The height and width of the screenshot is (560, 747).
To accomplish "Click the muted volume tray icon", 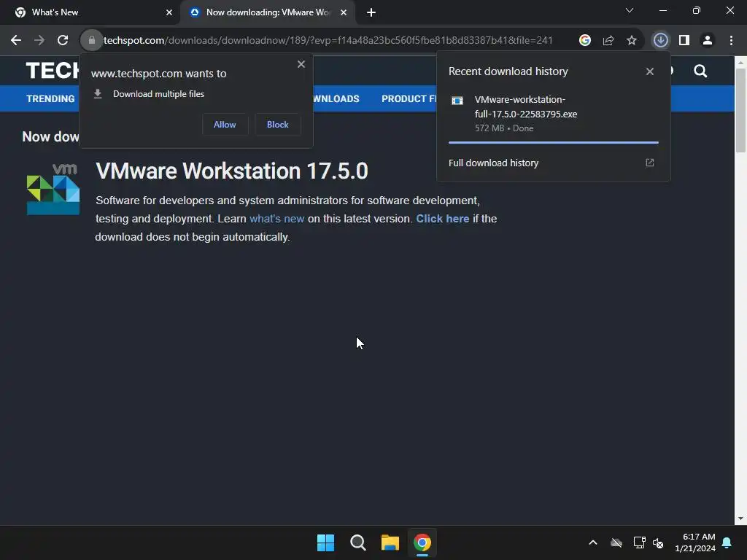I will 658,542.
